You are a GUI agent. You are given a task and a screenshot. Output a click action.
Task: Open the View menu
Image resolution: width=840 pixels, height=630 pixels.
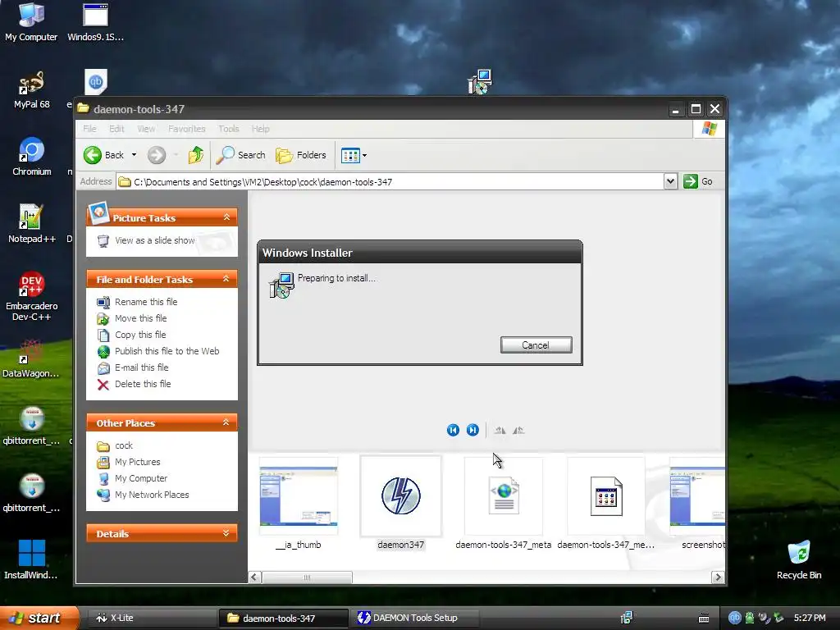pyautogui.click(x=146, y=129)
